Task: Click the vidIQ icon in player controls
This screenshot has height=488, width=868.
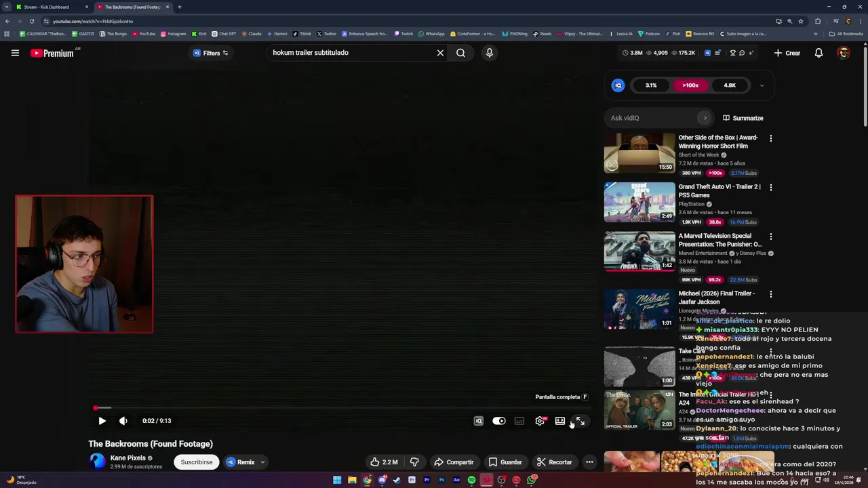Action: click(479, 421)
